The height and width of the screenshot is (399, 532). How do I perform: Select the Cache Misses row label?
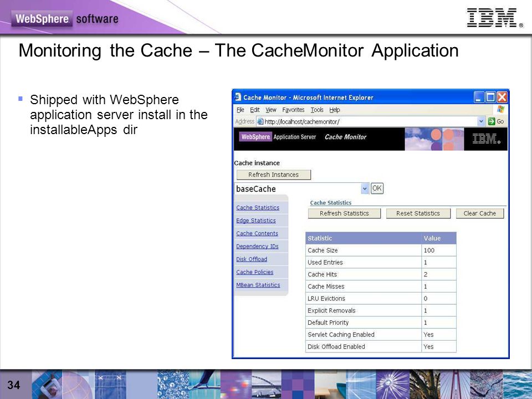(x=326, y=287)
